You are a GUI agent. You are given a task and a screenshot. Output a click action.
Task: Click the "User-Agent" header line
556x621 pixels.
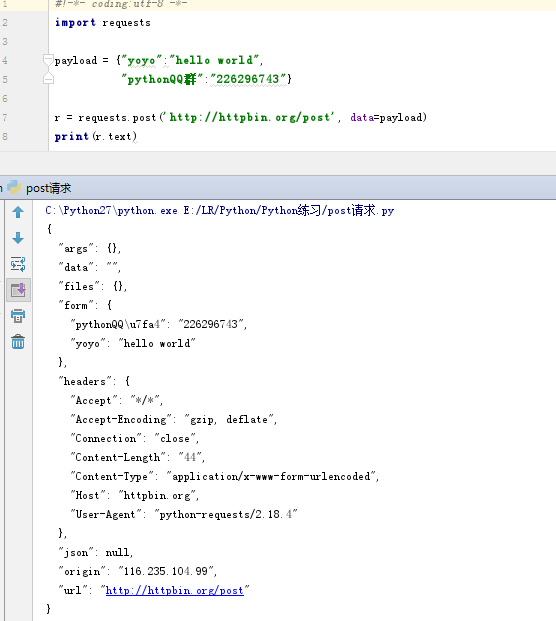click(x=184, y=514)
